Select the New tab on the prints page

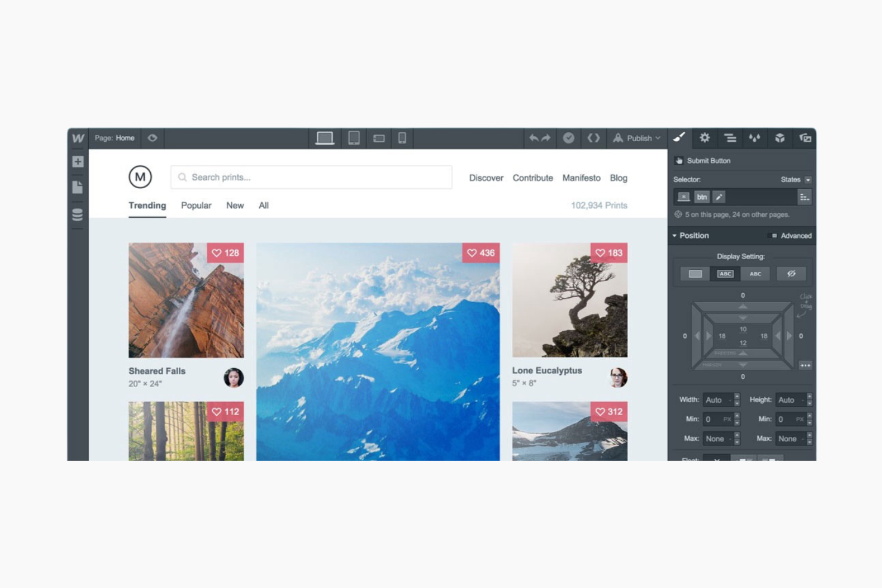235,206
